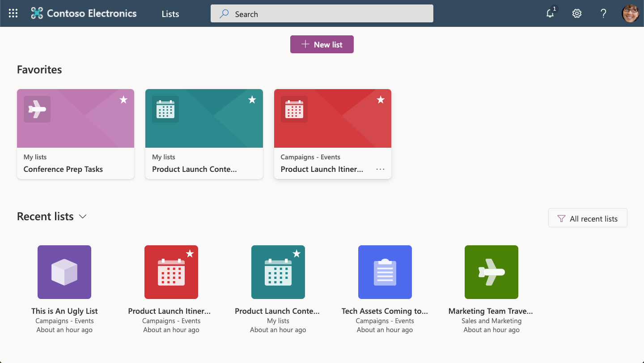Viewport: 644px width, 363px height.
Task: Click the pink header image of Conference Prep Tasks
Action: click(x=76, y=118)
